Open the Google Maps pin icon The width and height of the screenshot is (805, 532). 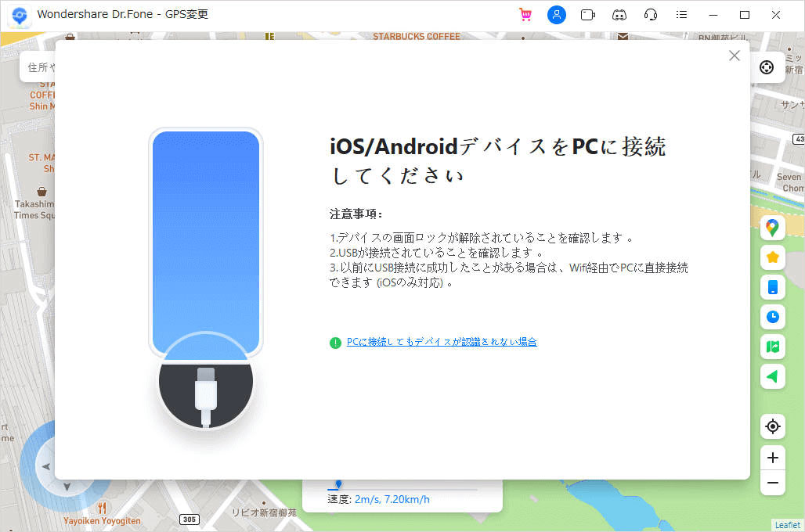pos(773,227)
